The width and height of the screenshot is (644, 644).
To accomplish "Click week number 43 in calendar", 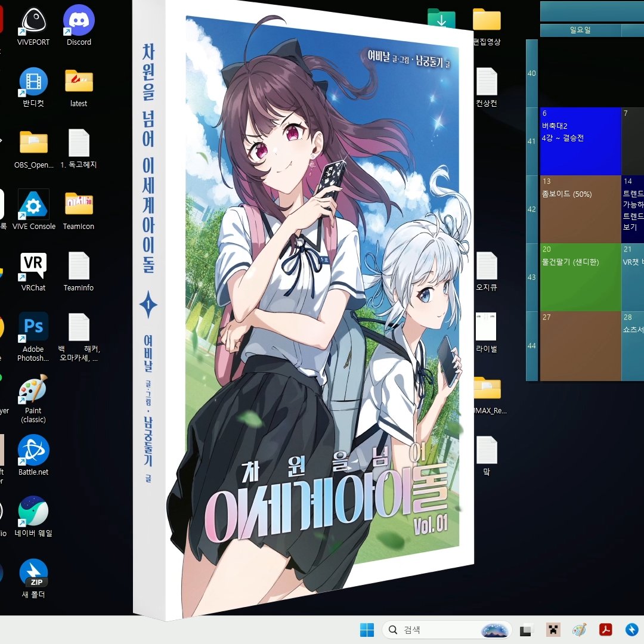I will (532, 277).
